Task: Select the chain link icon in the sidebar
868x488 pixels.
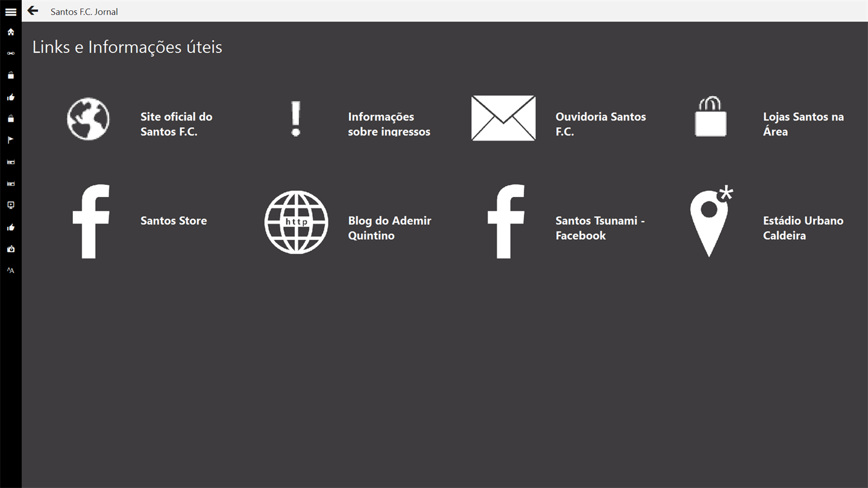Action: tap(11, 54)
